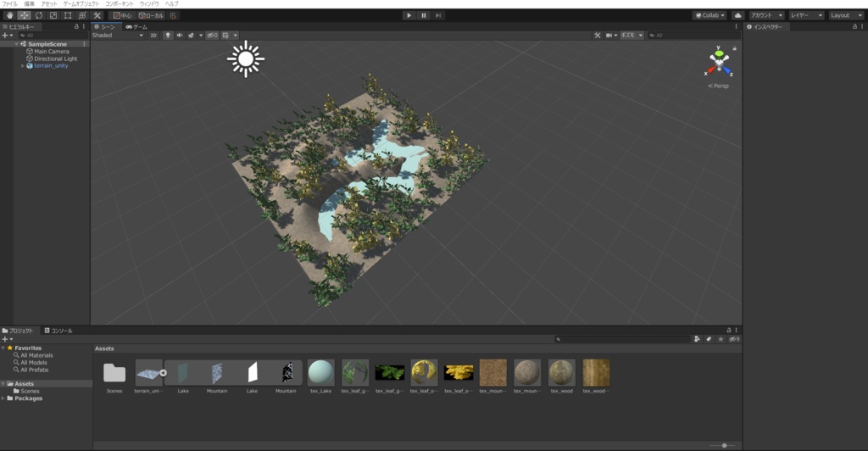Toggle the Persp projection label
868x451 pixels.
pos(718,86)
